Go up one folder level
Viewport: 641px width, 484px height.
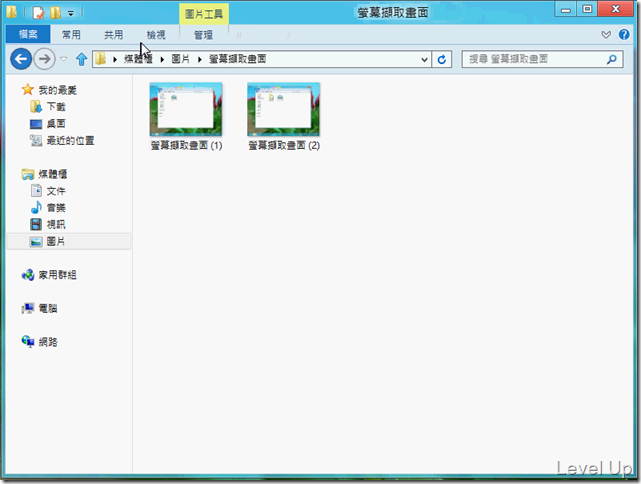81,59
